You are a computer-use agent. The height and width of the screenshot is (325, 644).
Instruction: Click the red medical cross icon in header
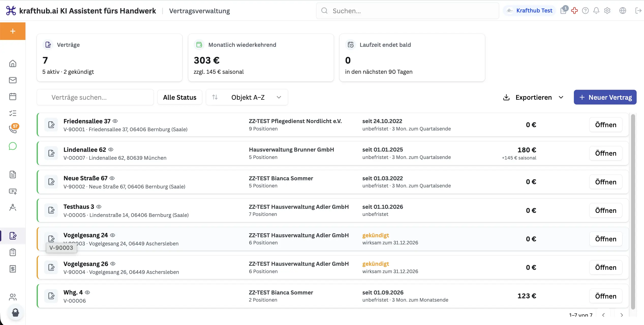point(574,10)
